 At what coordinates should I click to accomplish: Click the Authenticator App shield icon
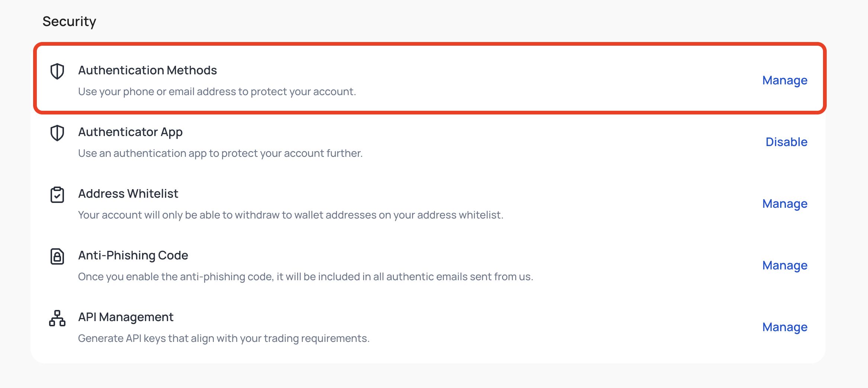(x=57, y=133)
